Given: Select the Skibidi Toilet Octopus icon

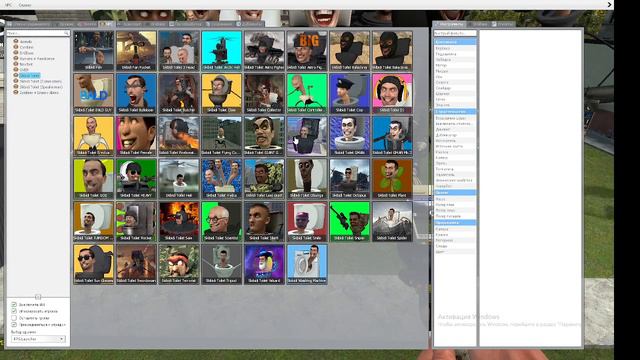Looking at the screenshot, I should click(350, 179).
